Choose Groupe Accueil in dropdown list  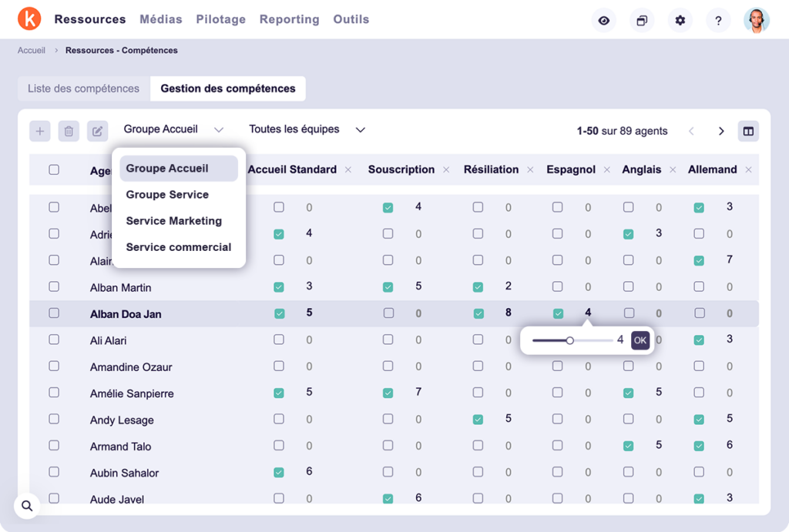[179, 169]
